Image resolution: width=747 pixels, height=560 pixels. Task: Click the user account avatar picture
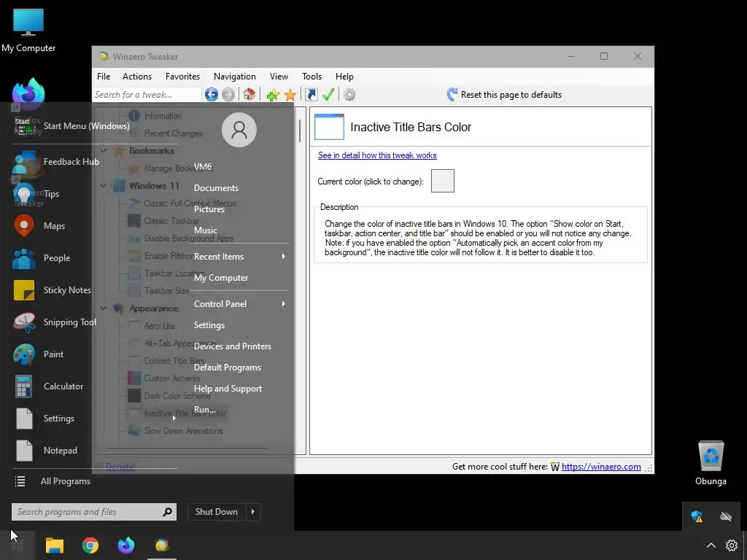[x=239, y=130]
